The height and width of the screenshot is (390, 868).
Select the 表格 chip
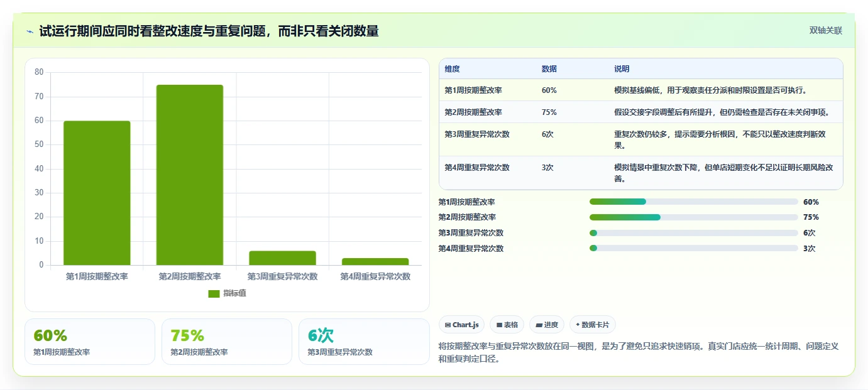507,325
